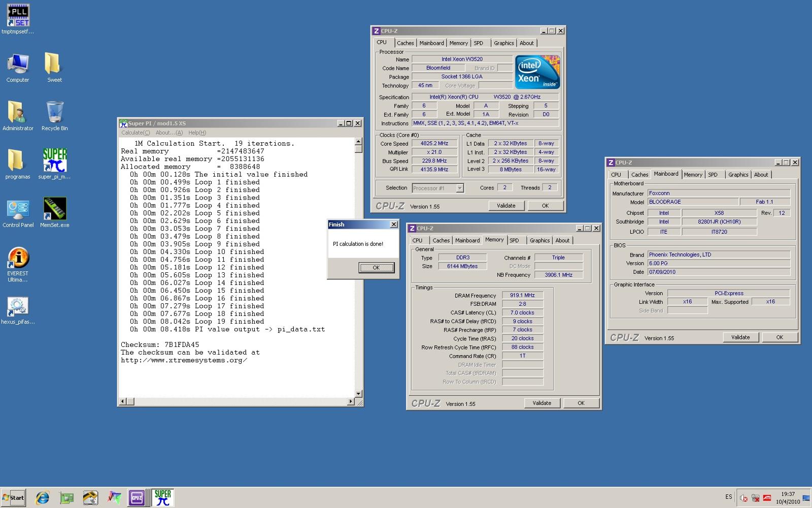Image resolution: width=812 pixels, height=508 pixels.
Task: Open the programas folder on desktop
Action: point(18,164)
